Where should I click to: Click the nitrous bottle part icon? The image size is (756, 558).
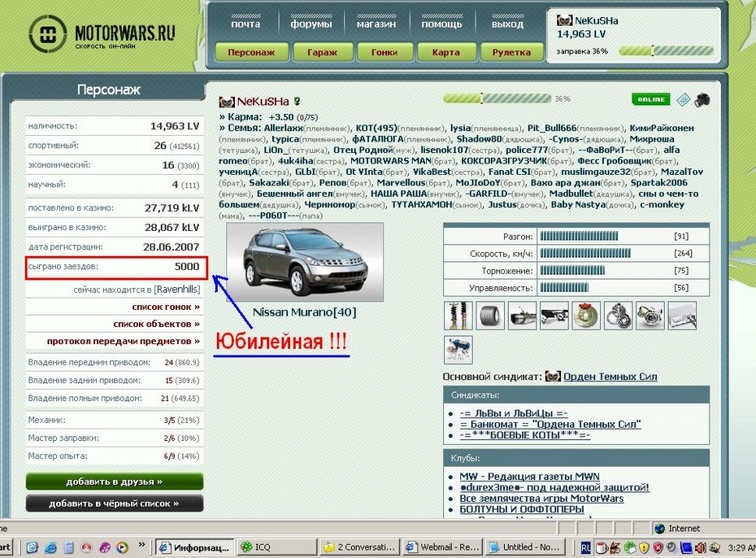point(457,350)
